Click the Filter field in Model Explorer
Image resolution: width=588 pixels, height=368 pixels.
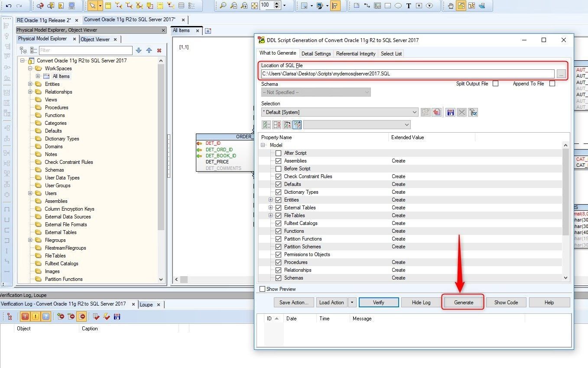point(85,50)
